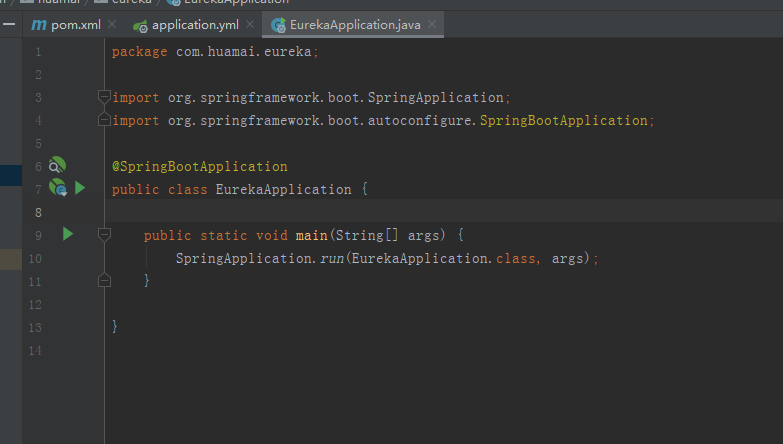Click line number 13 in the gutter
The width and height of the screenshot is (783, 444).
[x=35, y=327]
